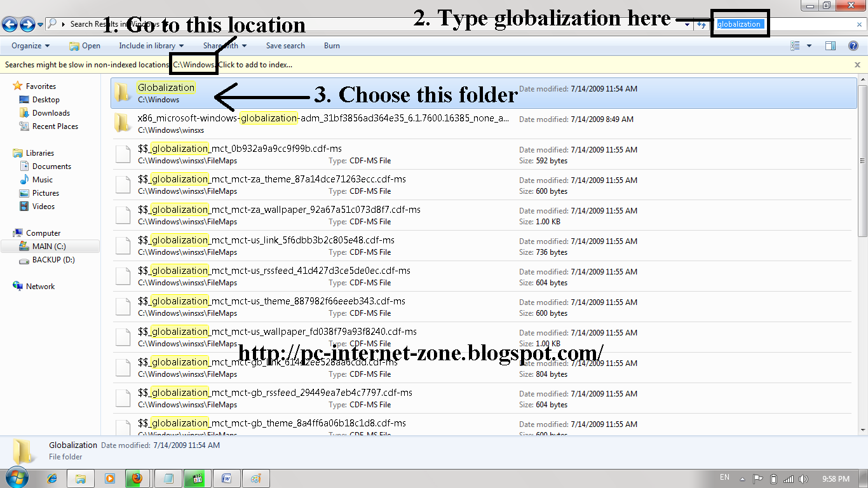Select file $$_globalization_mct_mct-us_theme_887982f66eeeb343.cdf-ms
Viewport: 868px width, 488px height.
[x=484, y=307]
